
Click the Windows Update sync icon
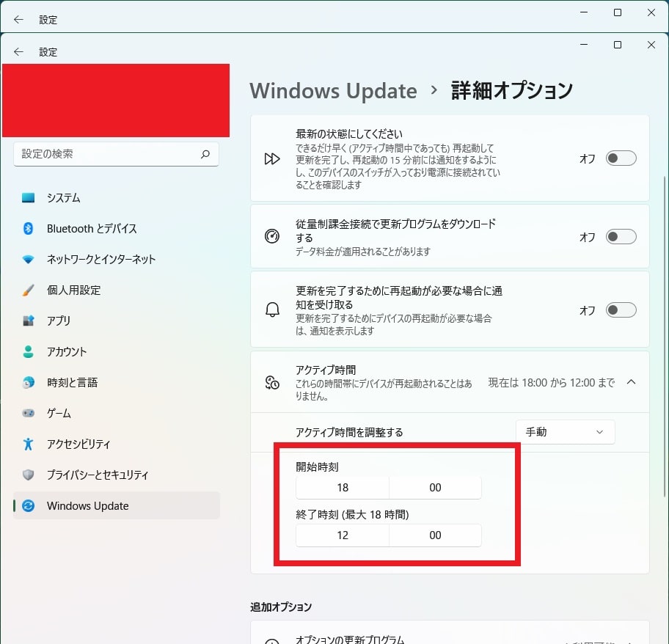28,506
